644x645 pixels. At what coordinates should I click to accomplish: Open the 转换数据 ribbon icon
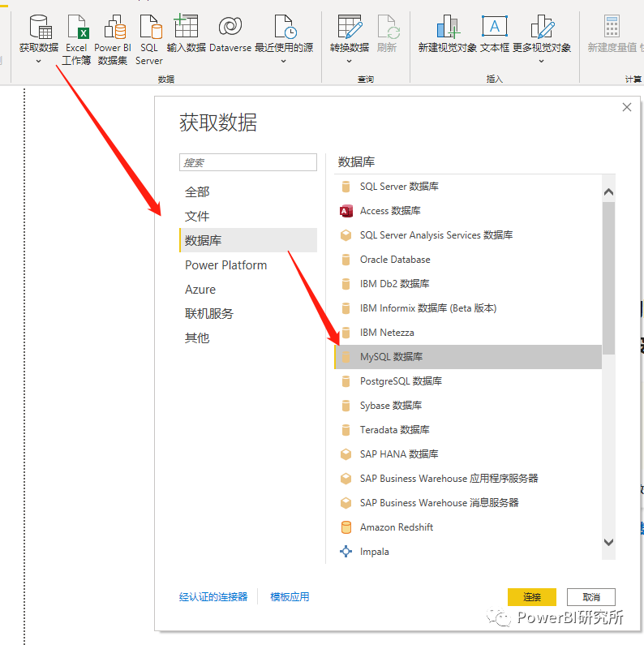(350, 27)
